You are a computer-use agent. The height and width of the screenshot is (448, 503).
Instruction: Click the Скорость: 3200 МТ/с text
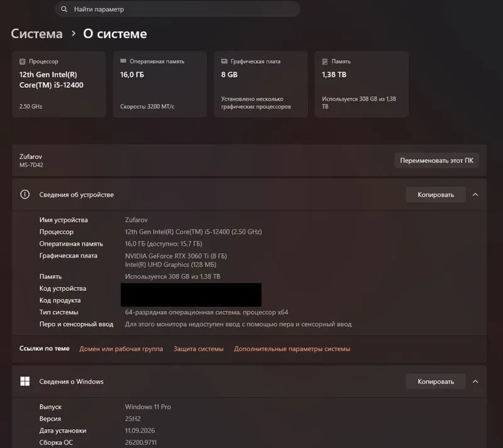[147, 106]
